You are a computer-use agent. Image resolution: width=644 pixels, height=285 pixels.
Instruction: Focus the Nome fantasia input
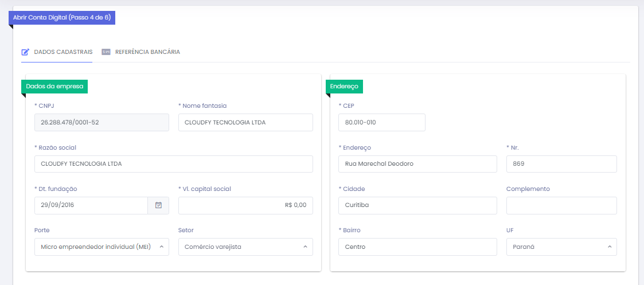(245, 122)
